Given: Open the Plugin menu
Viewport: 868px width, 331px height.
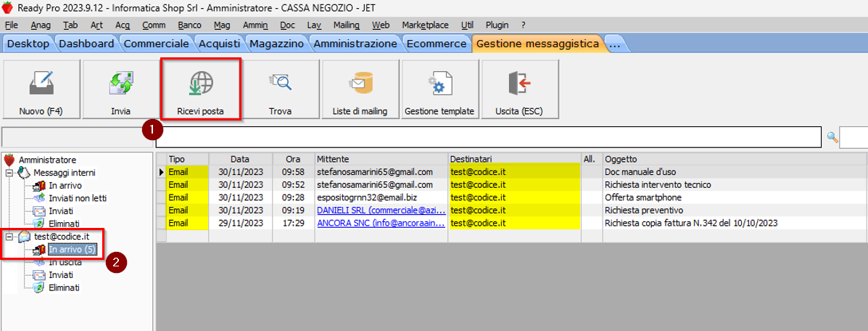Looking at the screenshot, I should (x=497, y=25).
